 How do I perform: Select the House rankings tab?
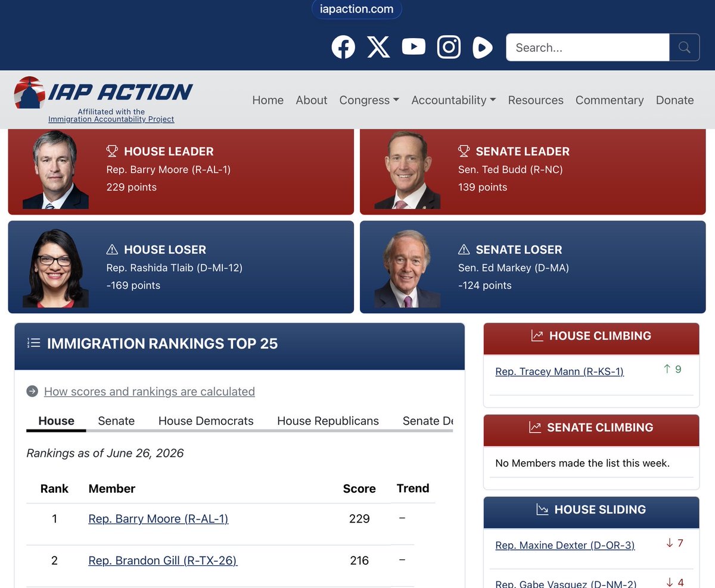(56, 421)
